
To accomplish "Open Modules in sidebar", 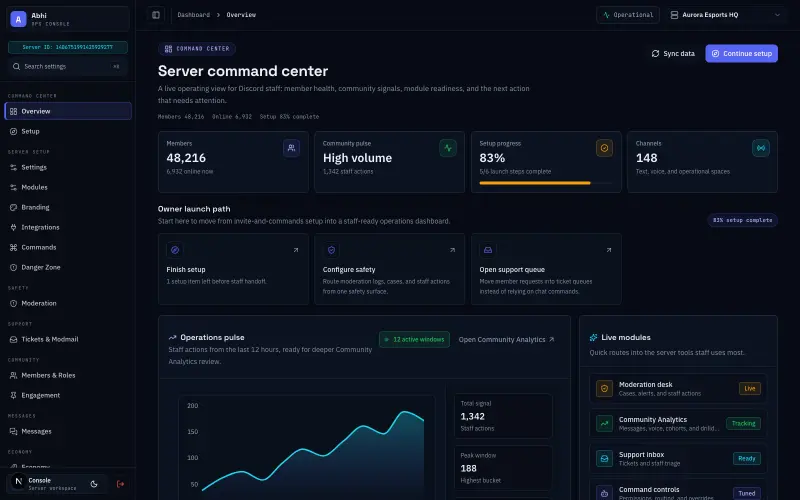I will (x=68, y=187).
